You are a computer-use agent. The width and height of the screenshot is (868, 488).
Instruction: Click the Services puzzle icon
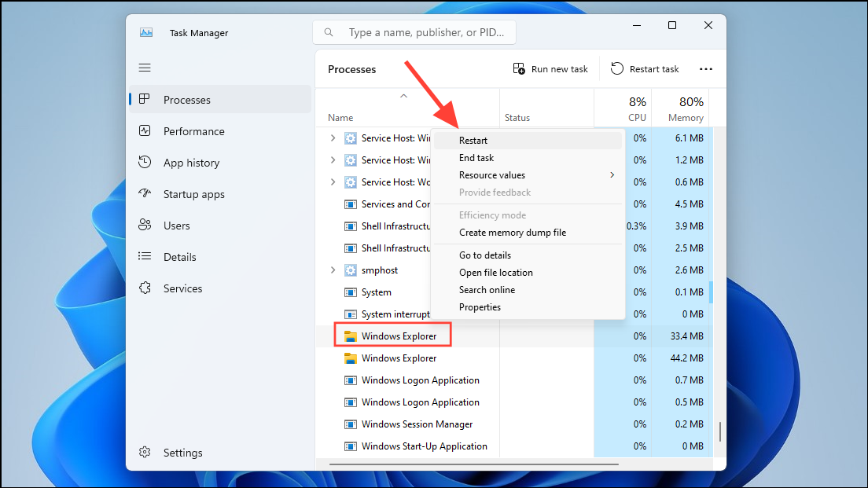coord(145,288)
